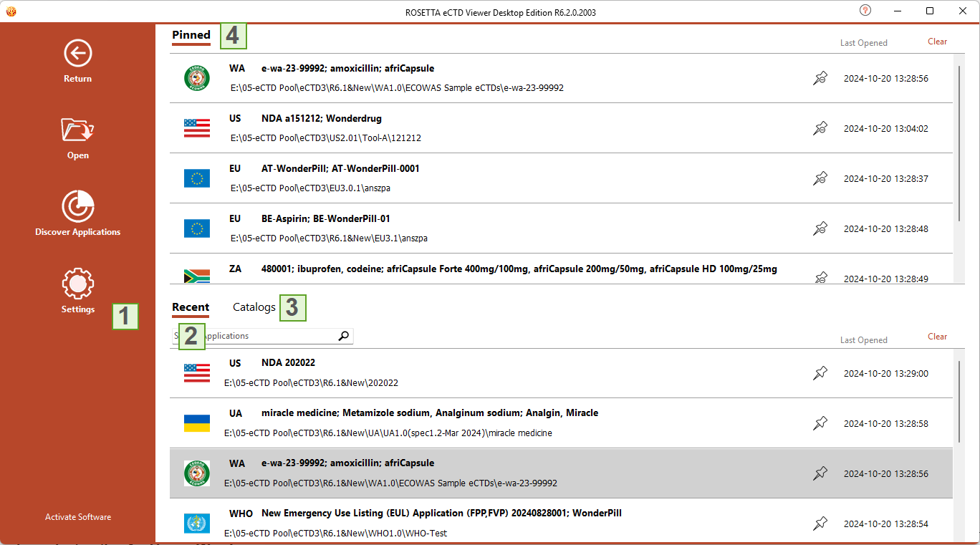Unpin AT-WonderPill entry

820,178
